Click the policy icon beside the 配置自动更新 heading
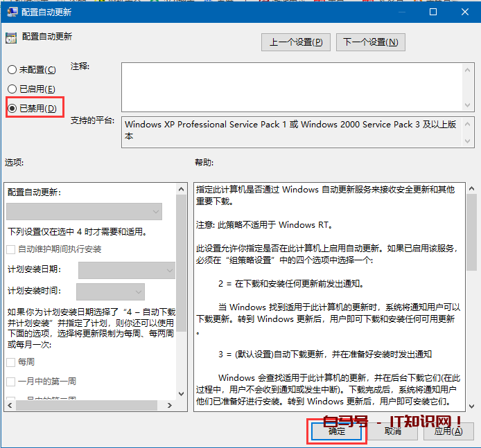The width and height of the screenshot is (481, 448). (x=10, y=37)
